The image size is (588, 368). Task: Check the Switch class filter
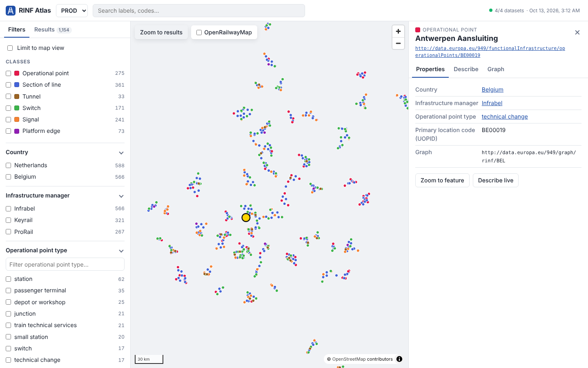[8, 108]
